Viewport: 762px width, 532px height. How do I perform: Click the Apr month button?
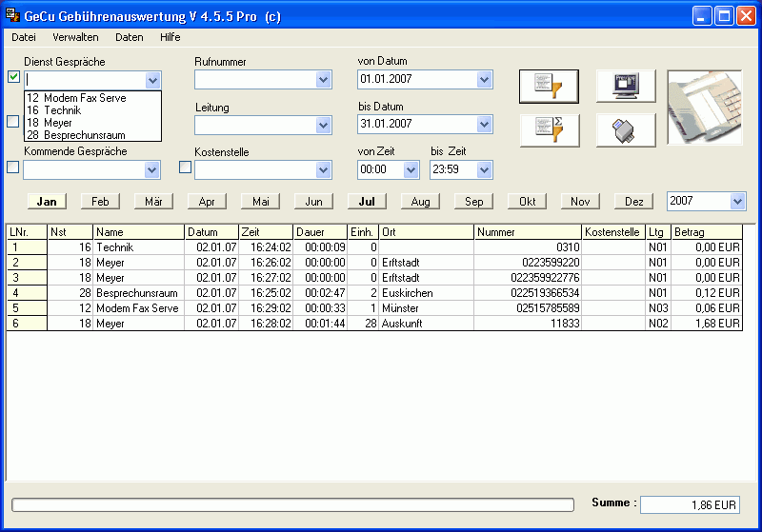207,202
